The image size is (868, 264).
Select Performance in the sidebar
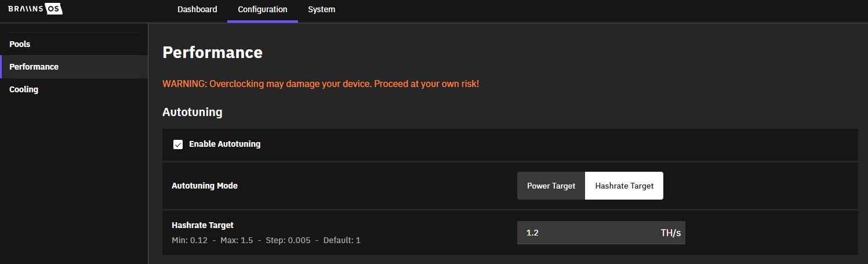click(34, 67)
